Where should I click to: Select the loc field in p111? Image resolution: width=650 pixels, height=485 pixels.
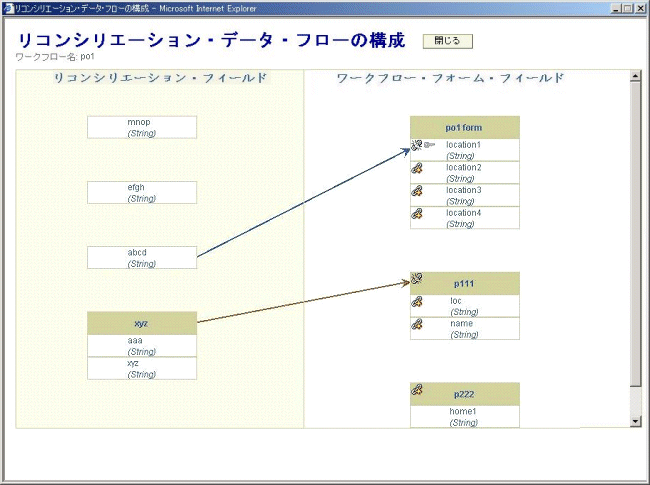[465, 306]
